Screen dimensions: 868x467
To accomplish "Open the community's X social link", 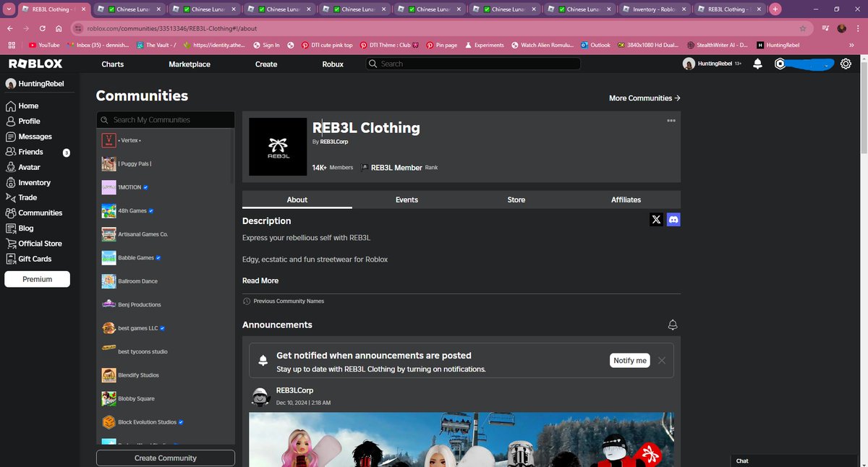I will pyautogui.click(x=656, y=220).
